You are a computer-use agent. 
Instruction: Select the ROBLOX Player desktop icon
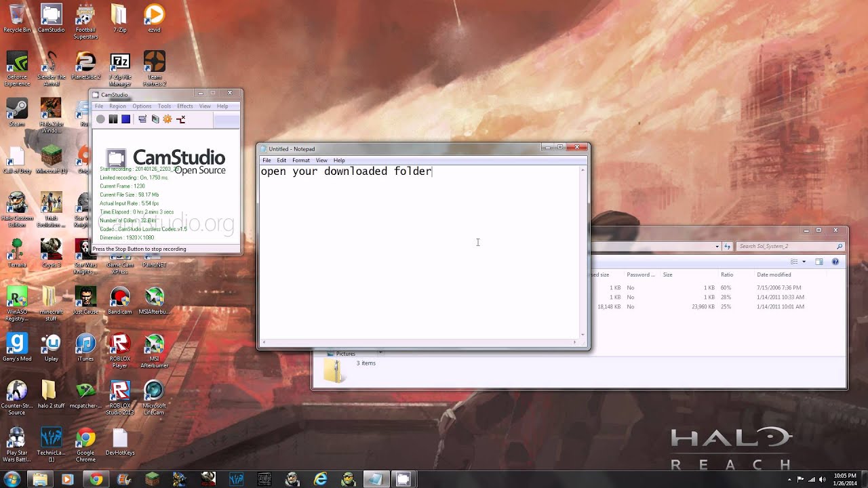(x=120, y=350)
